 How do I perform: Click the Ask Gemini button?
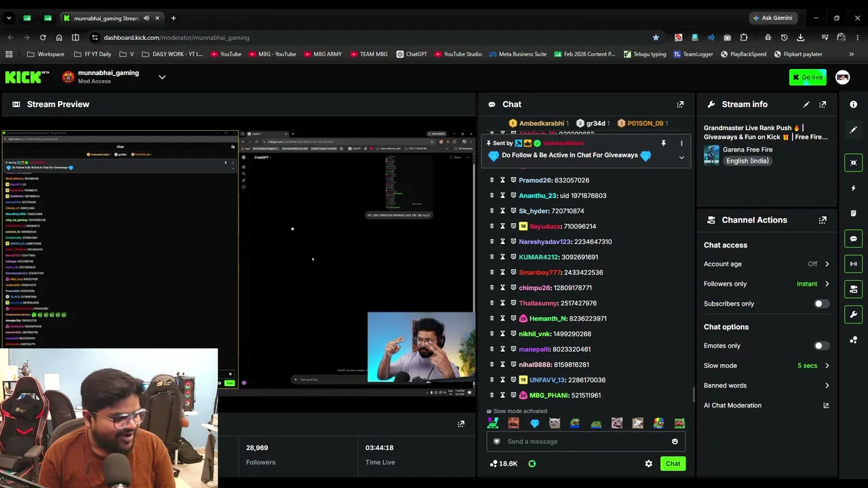[772, 18]
